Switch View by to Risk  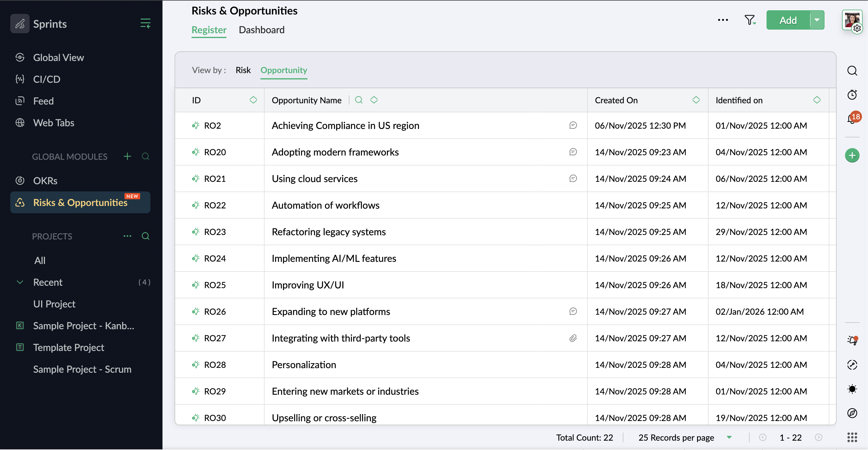pyautogui.click(x=243, y=70)
